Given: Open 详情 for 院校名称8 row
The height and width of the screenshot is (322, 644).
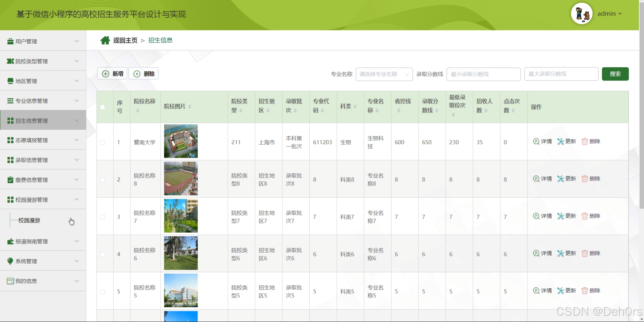Looking at the screenshot, I should coord(542,179).
